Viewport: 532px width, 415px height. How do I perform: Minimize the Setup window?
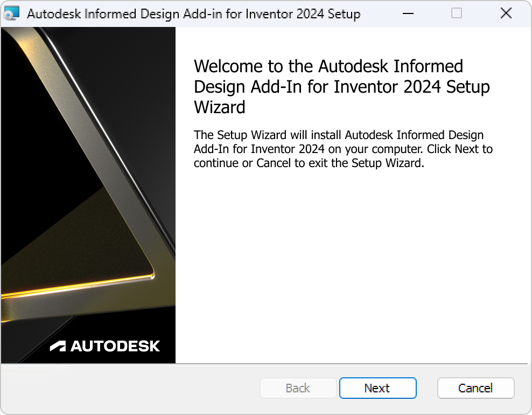(x=408, y=13)
